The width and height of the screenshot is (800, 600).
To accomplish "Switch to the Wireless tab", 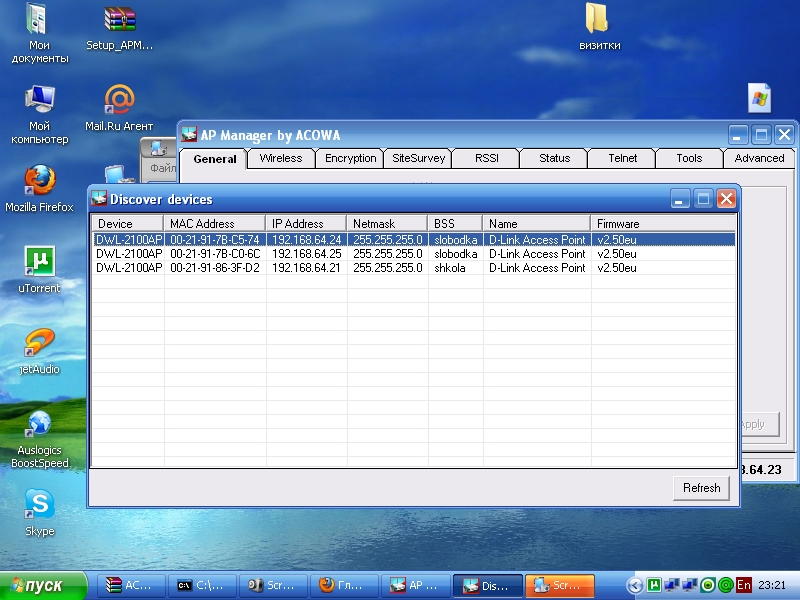I will click(280, 158).
